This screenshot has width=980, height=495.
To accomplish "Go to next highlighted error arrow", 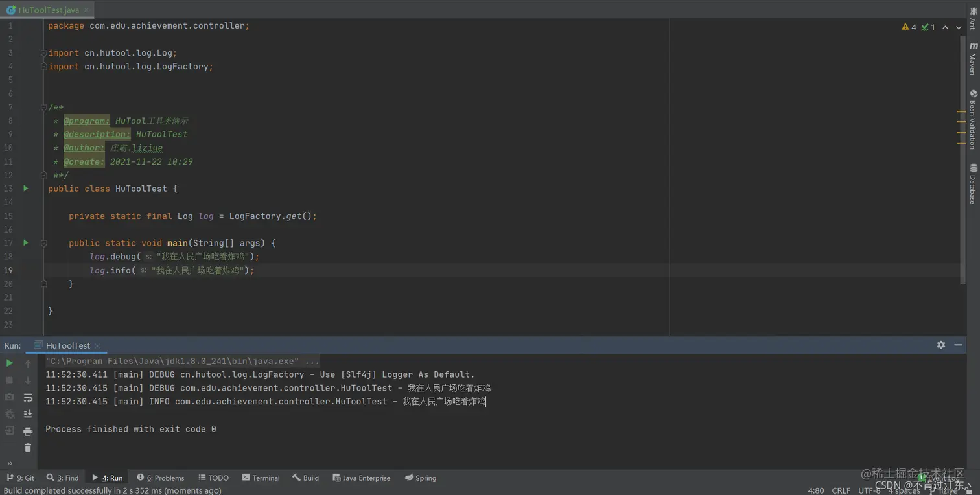I will click(x=959, y=27).
